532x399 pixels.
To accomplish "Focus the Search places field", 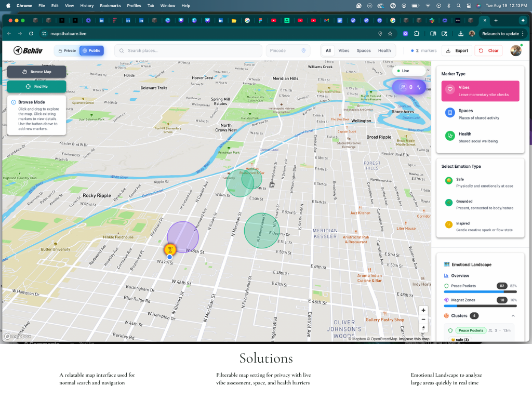I will 188,50.
